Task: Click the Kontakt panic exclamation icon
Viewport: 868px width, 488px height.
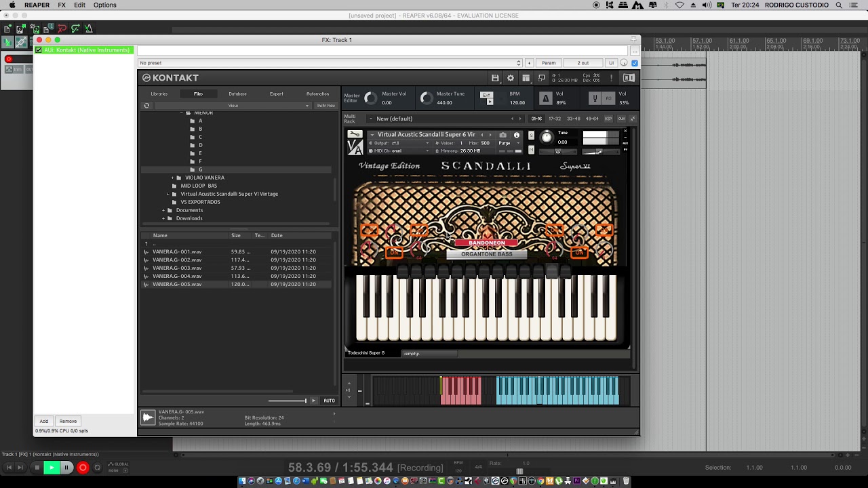Action: (x=611, y=78)
